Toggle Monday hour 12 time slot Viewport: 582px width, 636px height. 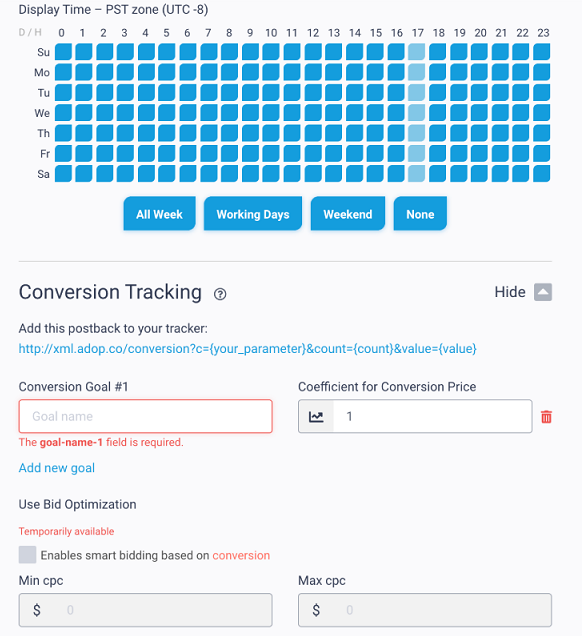click(313, 72)
